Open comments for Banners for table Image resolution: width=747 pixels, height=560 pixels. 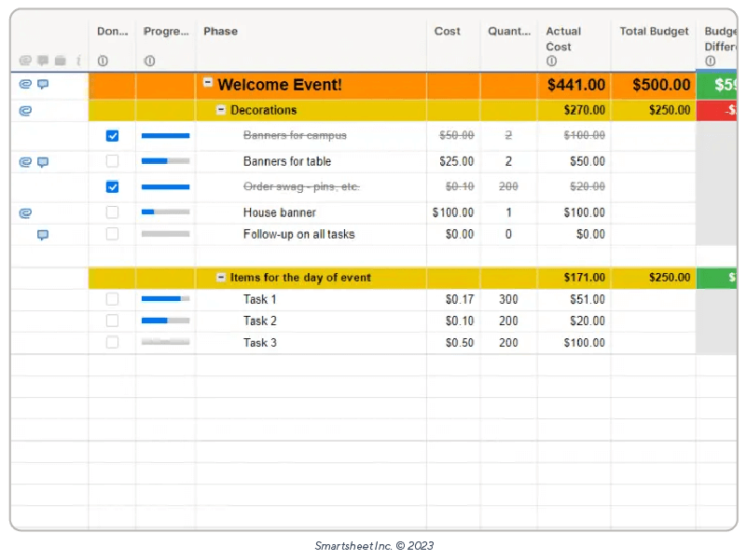[x=43, y=162]
